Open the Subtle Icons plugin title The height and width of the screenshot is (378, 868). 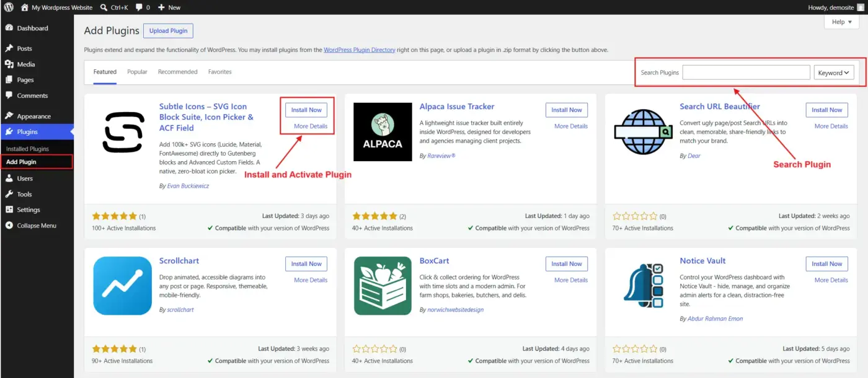(206, 117)
